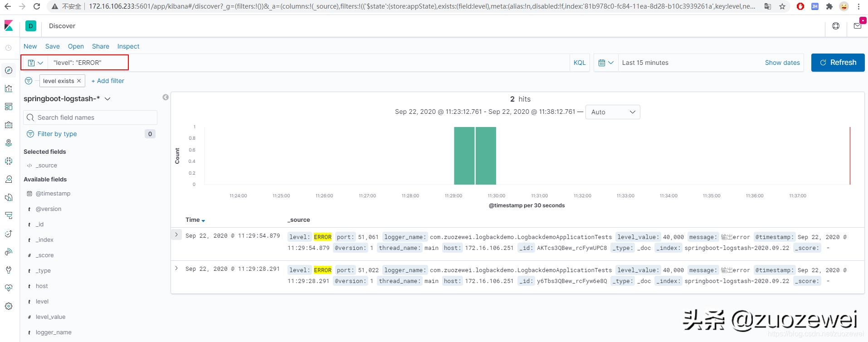Click the Show dates link

pos(782,63)
